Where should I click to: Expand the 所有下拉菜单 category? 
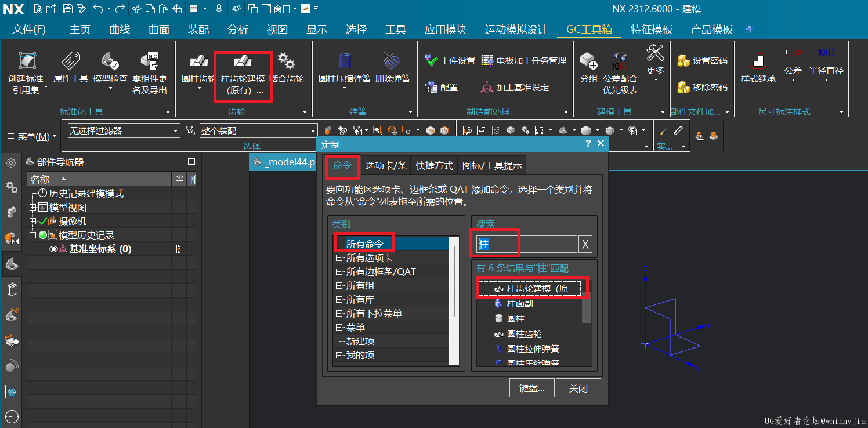point(339,313)
